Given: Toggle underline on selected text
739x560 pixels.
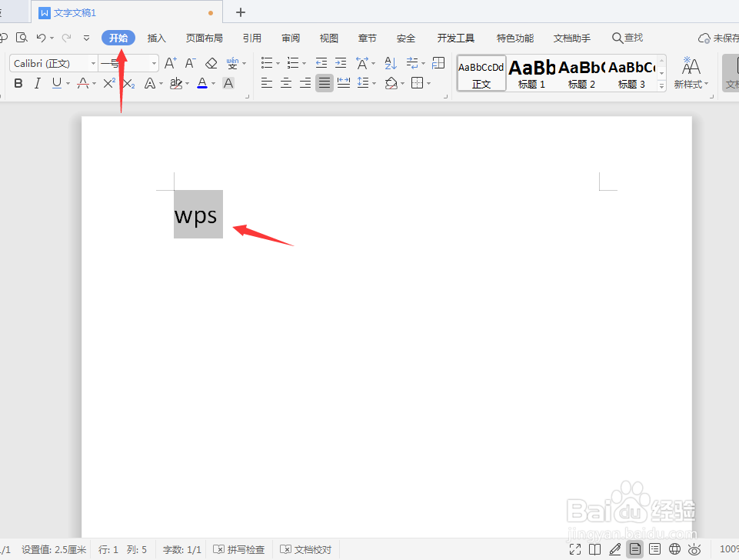Looking at the screenshot, I should (57, 83).
